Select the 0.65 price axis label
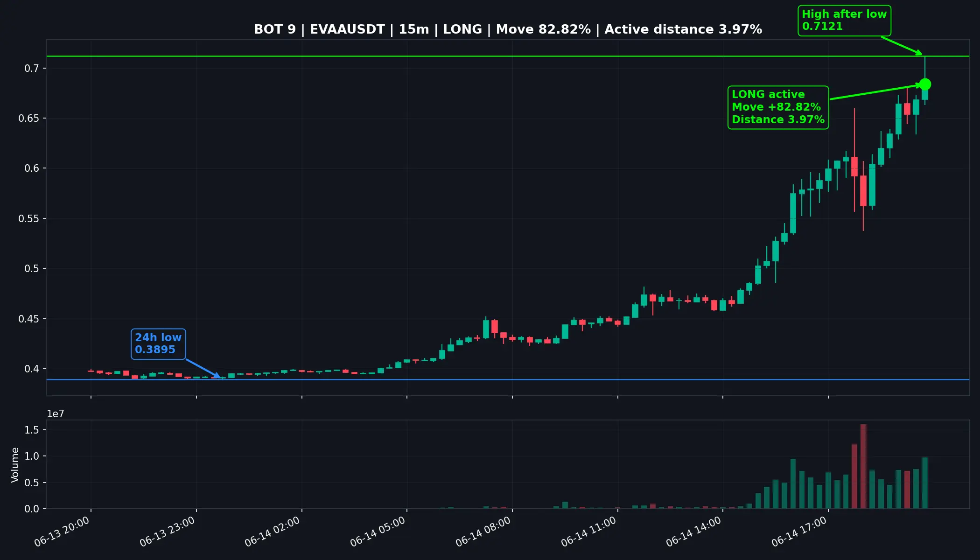This screenshot has width=980, height=560. tap(29, 119)
